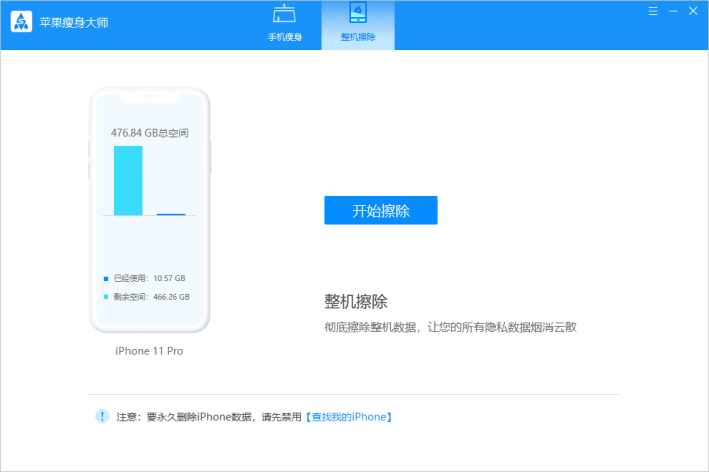709x473 pixels.
Task: Click the iPhone 11 Pro device name
Action: 149,351
